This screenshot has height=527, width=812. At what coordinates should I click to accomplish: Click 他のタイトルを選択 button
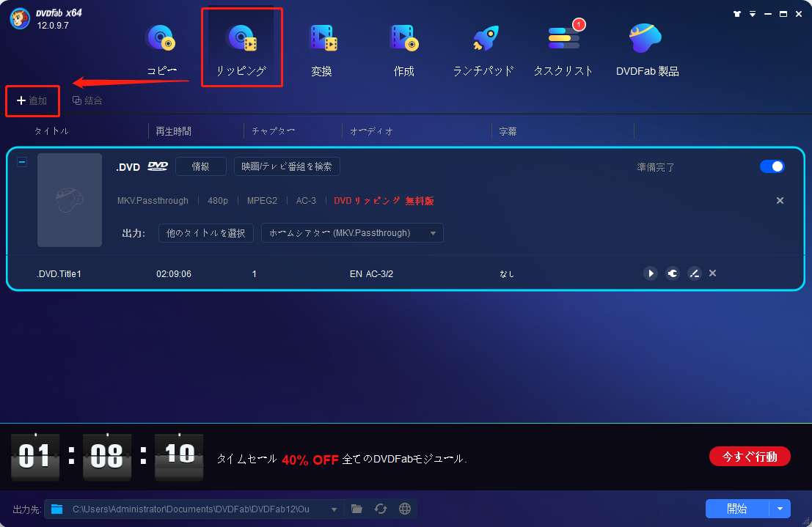pos(205,233)
